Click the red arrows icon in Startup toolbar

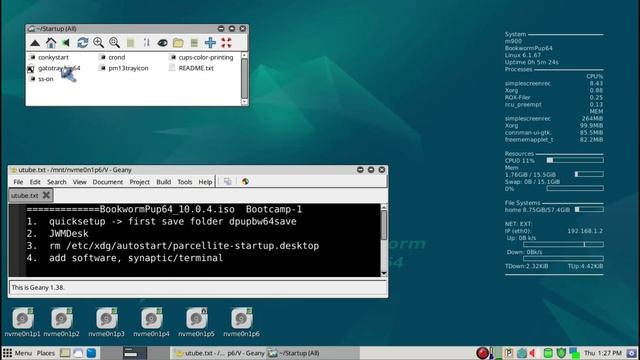click(226, 42)
